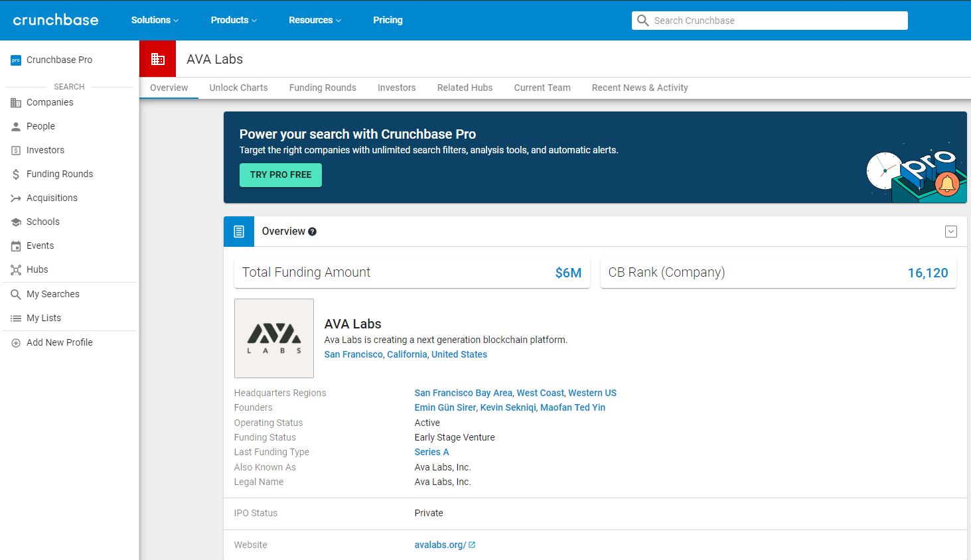Click the Crunchbase Pro badge icon

point(16,60)
